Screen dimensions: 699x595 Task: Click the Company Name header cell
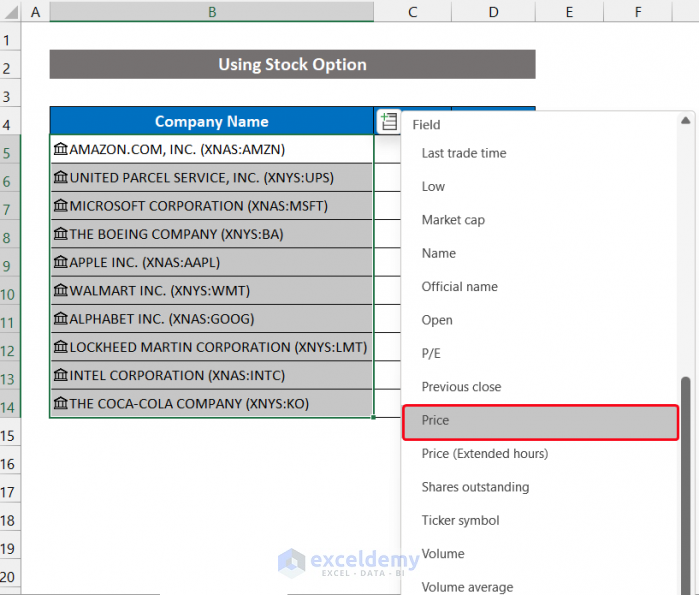212,121
